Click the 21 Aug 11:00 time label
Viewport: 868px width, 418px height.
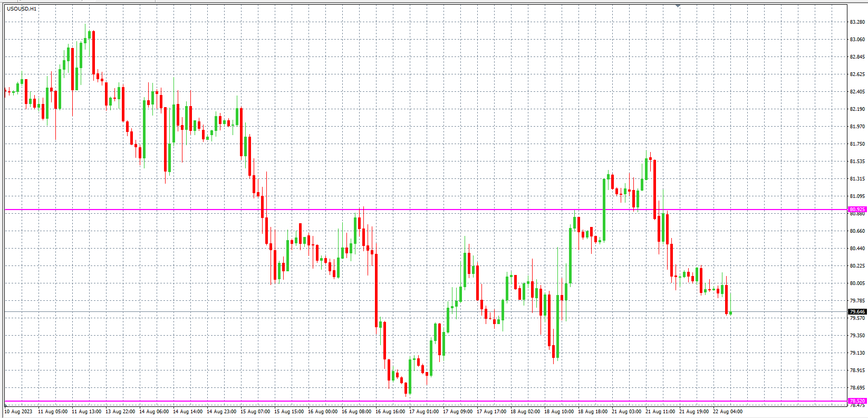tap(660, 412)
